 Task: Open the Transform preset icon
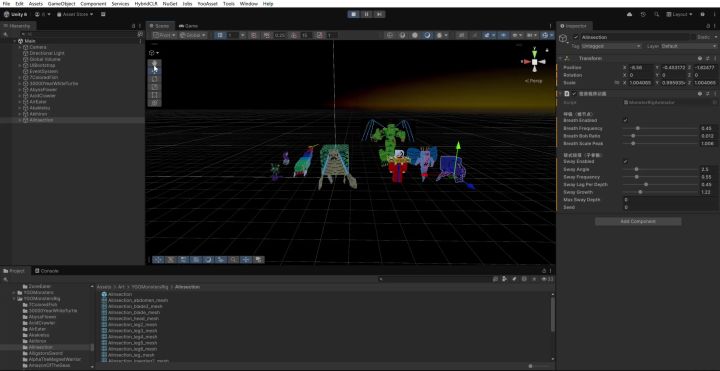(x=708, y=58)
